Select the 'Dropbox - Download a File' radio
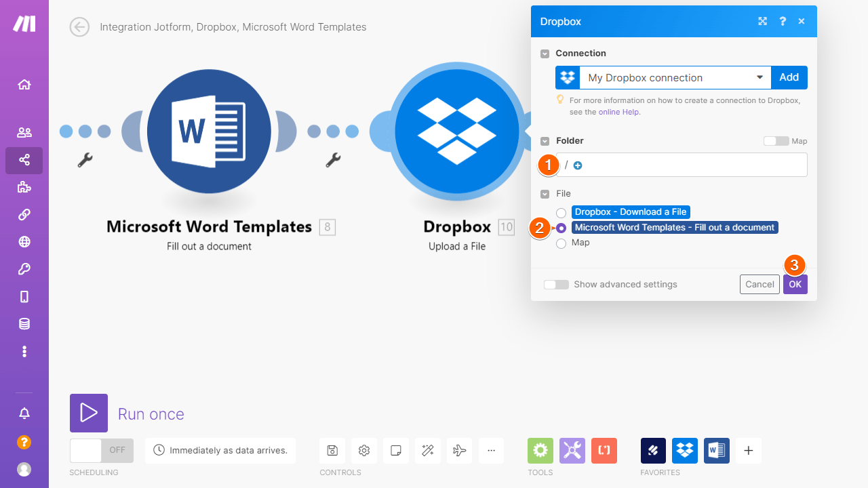868x488 pixels. point(561,213)
